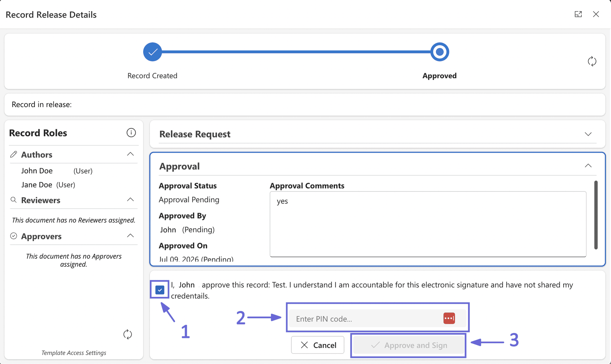Click the Approved progress step circle

[x=439, y=52]
